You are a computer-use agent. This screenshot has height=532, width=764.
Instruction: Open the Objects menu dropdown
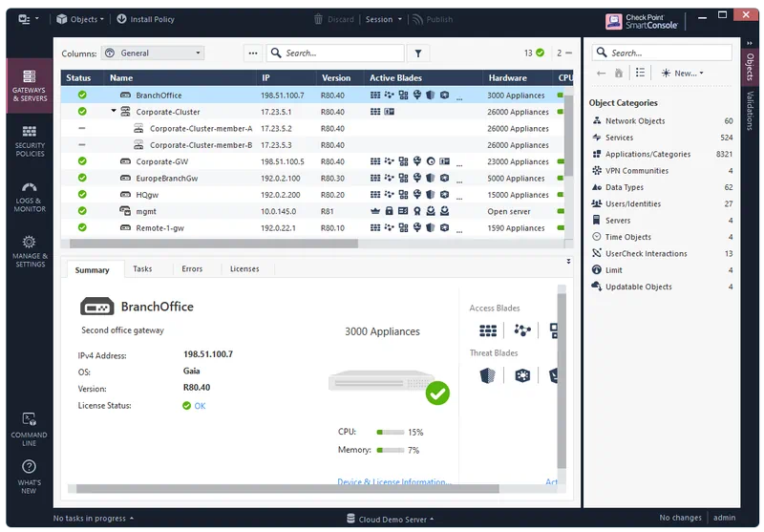pyautogui.click(x=80, y=19)
